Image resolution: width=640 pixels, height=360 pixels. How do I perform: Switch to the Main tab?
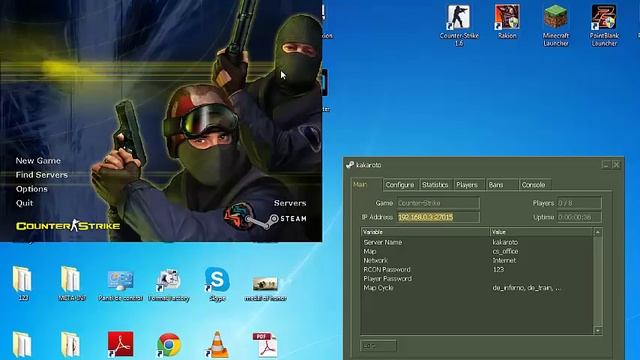[366, 184]
